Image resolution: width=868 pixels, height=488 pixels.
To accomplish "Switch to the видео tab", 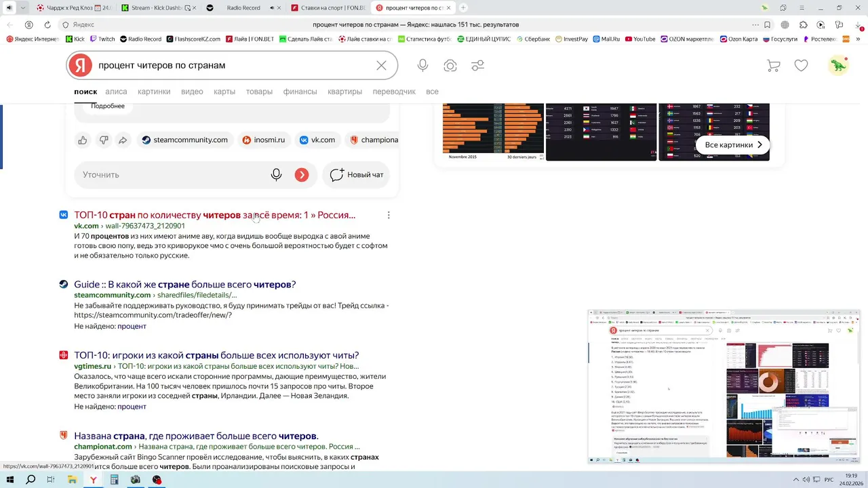I will click(x=192, y=91).
